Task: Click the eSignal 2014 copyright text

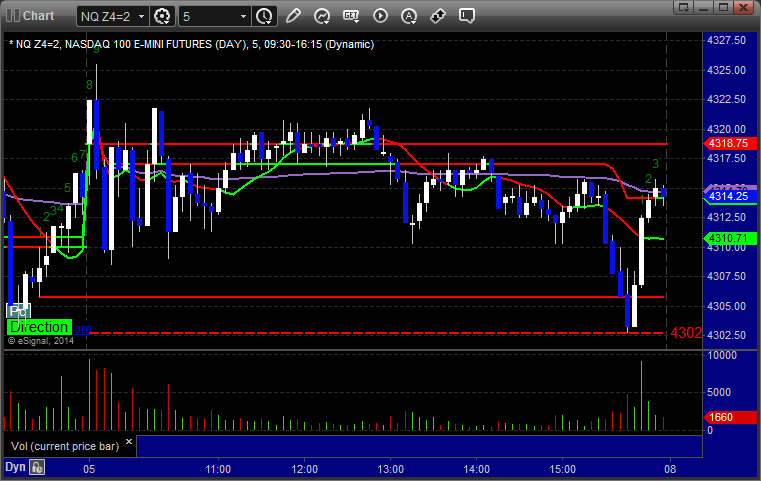Action: point(41,341)
